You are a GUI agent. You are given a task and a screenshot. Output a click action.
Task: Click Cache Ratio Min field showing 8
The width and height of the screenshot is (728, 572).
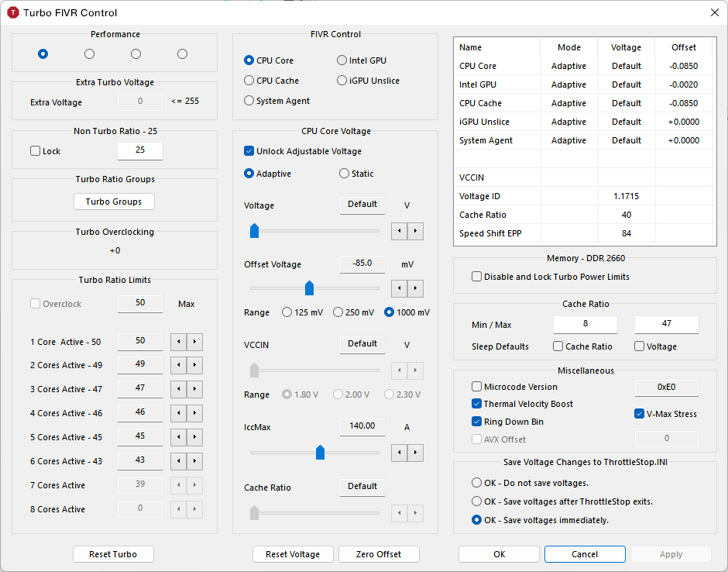(x=585, y=324)
